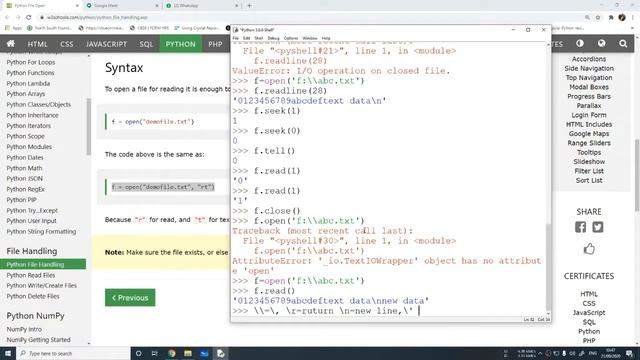Bookmark this page with star icon
Screen dimensions: 640x360
[x=598, y=18]
